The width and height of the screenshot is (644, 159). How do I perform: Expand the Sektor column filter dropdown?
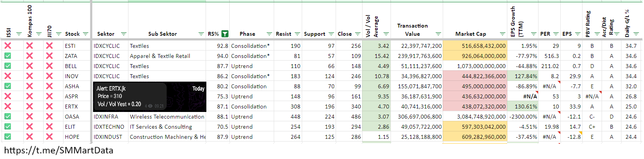[x=123, y=34]
